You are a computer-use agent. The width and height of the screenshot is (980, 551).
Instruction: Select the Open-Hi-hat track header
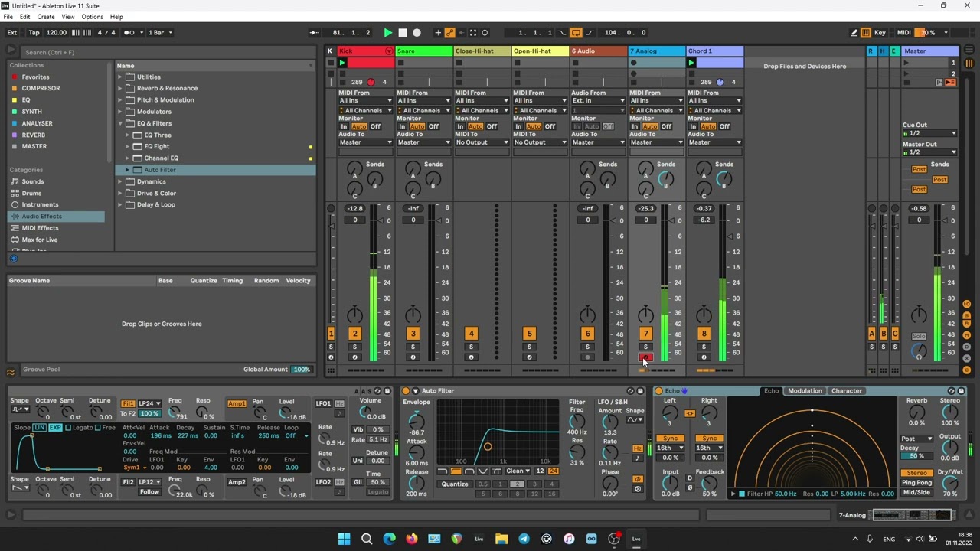[x=541, y=51]
